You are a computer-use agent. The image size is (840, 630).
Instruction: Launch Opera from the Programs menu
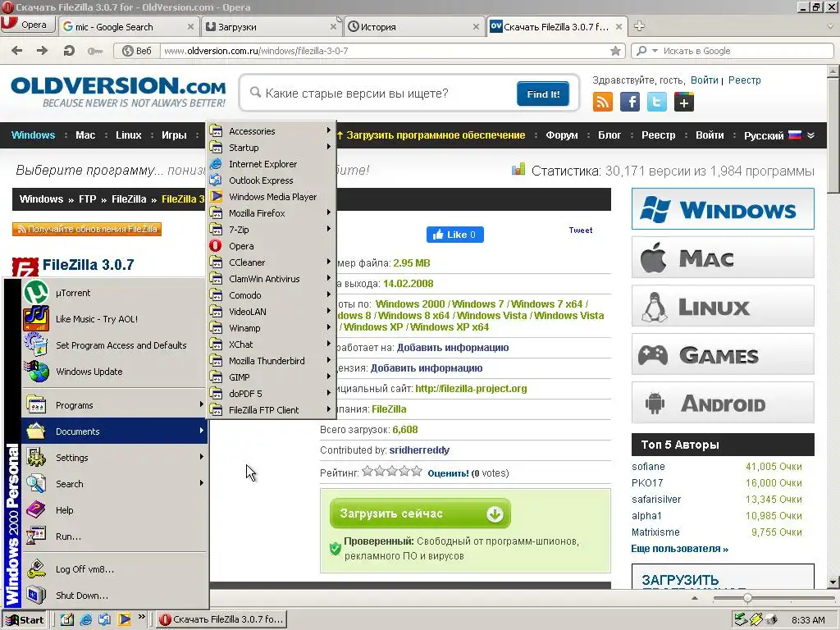tap(271, 246)
